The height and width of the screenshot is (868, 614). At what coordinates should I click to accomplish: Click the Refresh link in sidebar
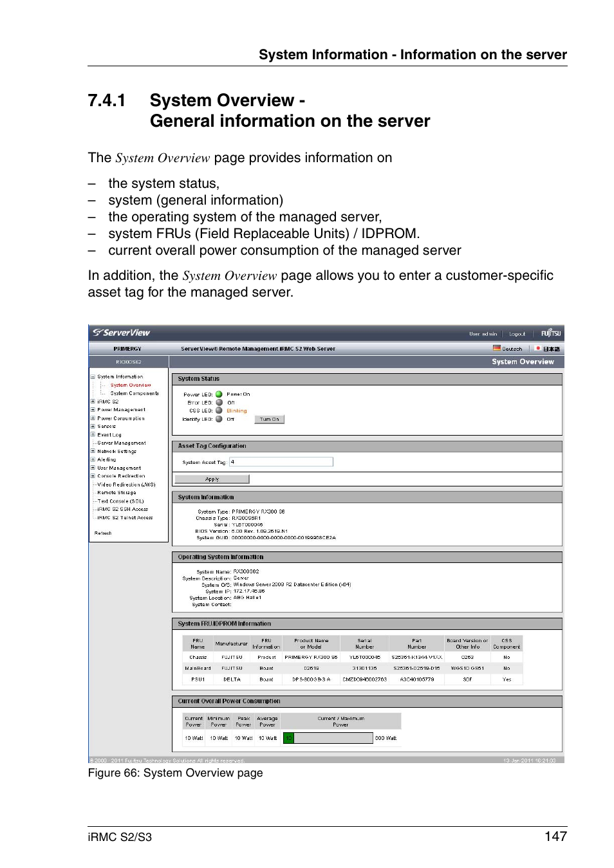pos(103,533)
